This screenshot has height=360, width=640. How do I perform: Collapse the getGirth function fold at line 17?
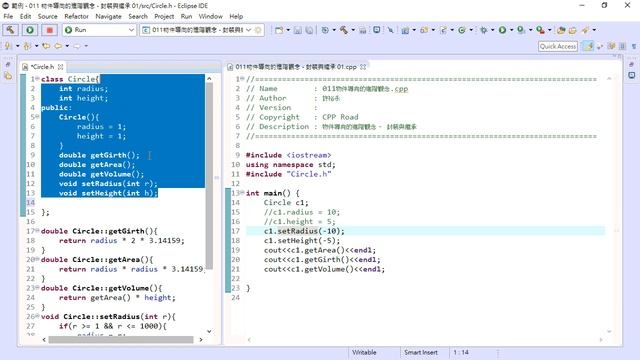[37, 231]
